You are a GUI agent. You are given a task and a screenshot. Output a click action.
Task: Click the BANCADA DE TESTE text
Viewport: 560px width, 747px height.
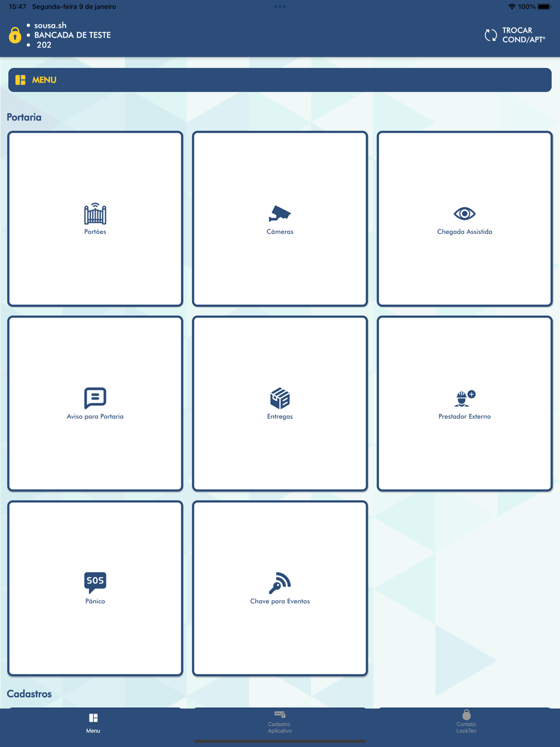pos(73,35)
